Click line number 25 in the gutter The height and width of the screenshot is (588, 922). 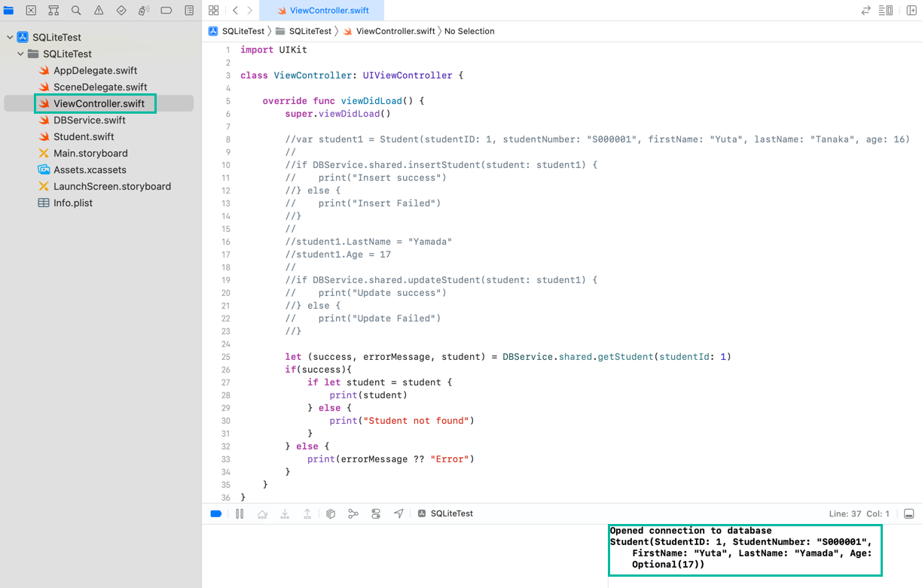coord(226,357)
